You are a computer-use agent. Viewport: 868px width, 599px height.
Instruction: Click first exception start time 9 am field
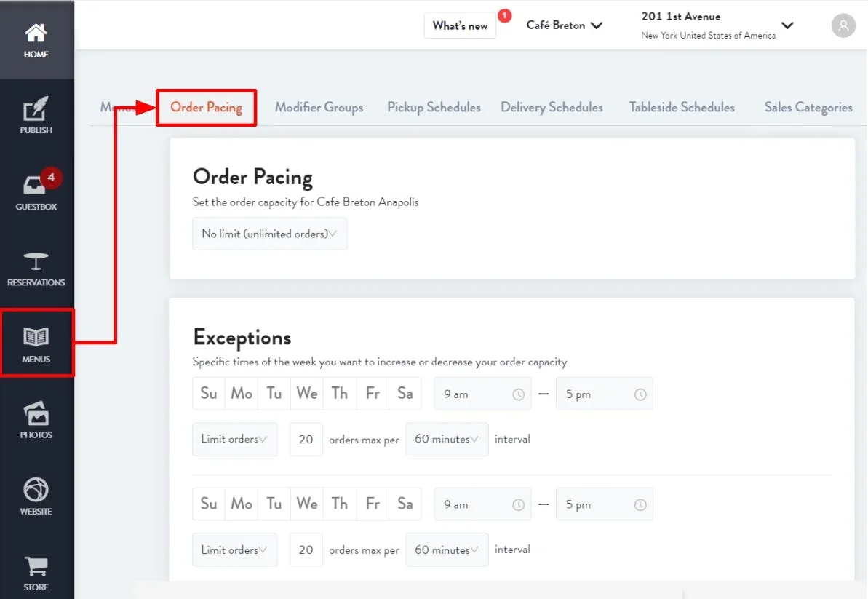pyautogui.click(x=482, y=394)
